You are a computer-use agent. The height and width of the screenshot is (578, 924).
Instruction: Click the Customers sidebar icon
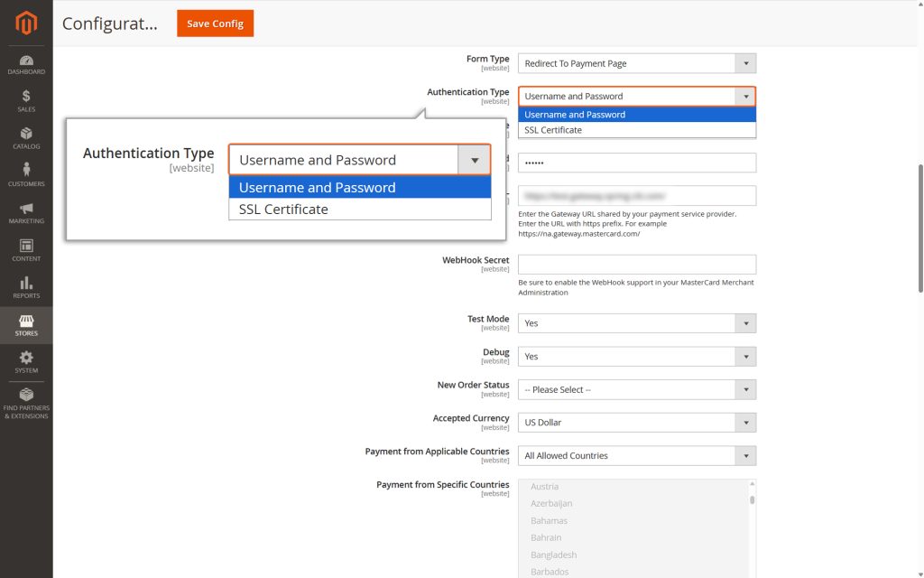click(x=26, y=176)
